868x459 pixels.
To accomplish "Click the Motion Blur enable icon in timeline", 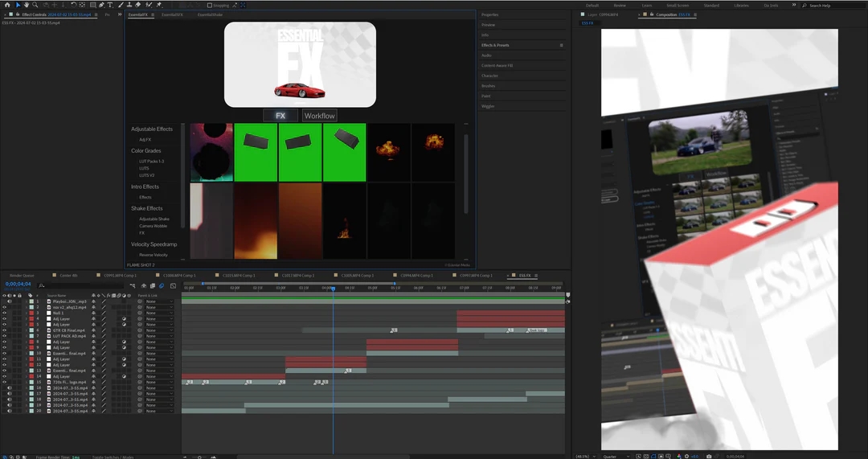I will click(162, 285).
